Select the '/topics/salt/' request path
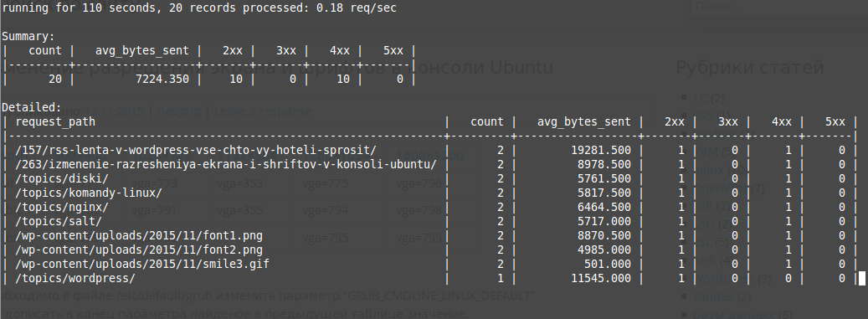 click(59, 222)
